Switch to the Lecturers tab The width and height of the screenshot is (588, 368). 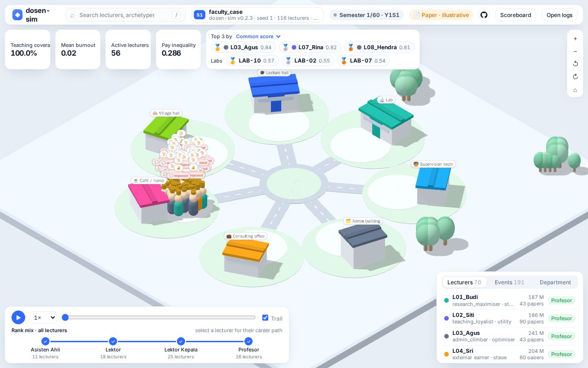(464, 282)
